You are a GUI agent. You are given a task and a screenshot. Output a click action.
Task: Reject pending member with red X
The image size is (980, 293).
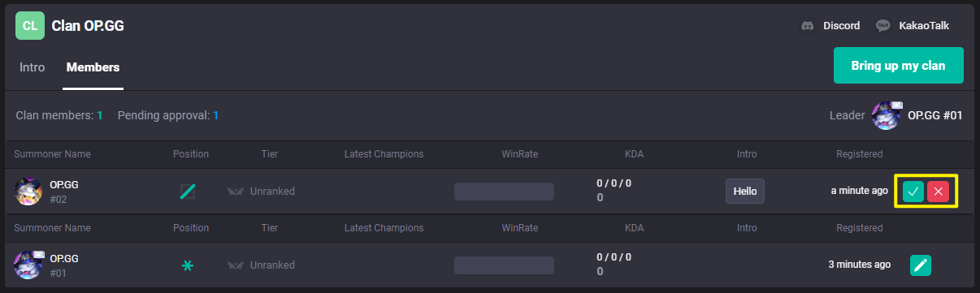point(938,192)
